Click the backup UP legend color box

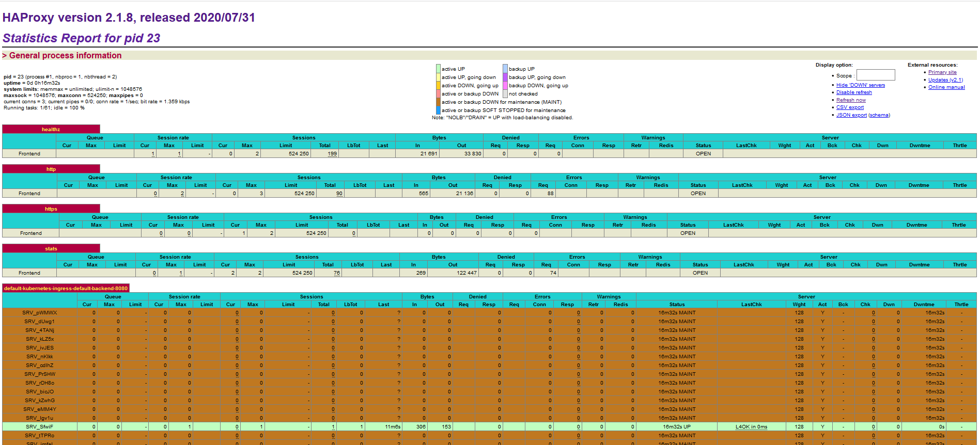coord(505,69)
